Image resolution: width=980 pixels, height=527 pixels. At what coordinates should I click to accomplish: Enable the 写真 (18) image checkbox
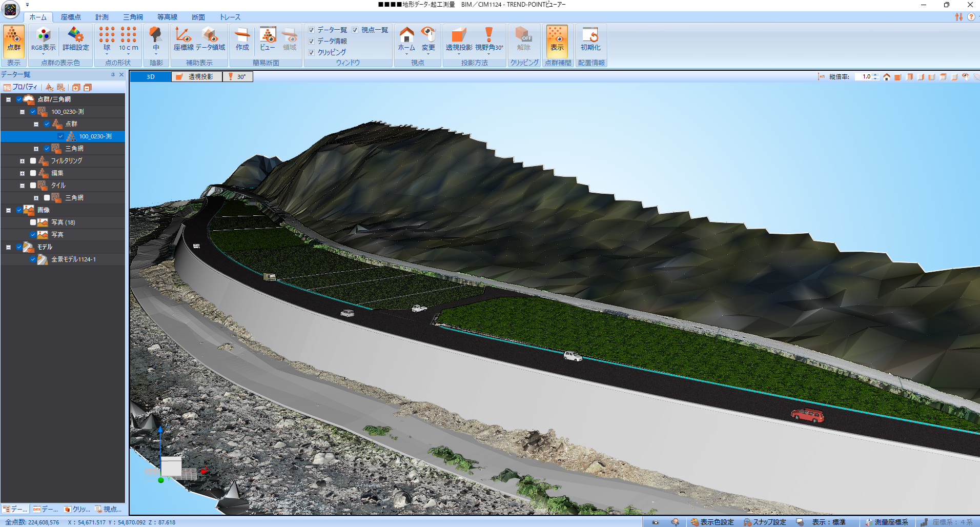tap(33, 222)
